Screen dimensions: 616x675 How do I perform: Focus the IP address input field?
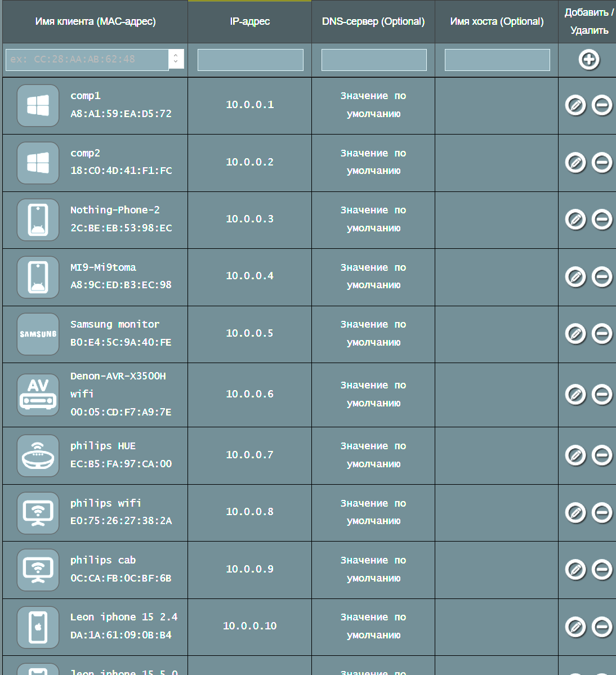[250, 60]
